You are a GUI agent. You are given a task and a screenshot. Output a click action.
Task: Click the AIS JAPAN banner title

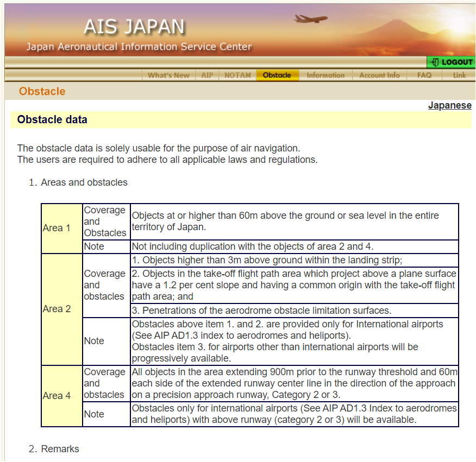[x=134, y=27]
